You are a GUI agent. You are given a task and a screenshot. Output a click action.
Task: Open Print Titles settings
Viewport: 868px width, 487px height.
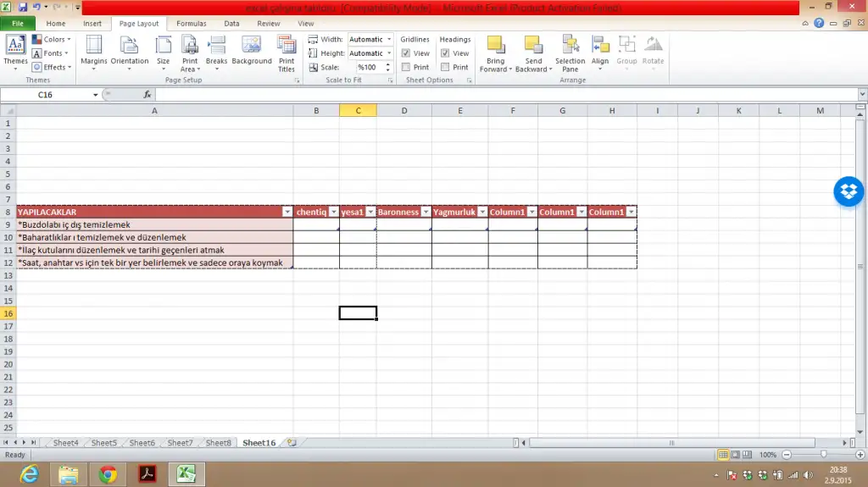[x=287, y=53]
